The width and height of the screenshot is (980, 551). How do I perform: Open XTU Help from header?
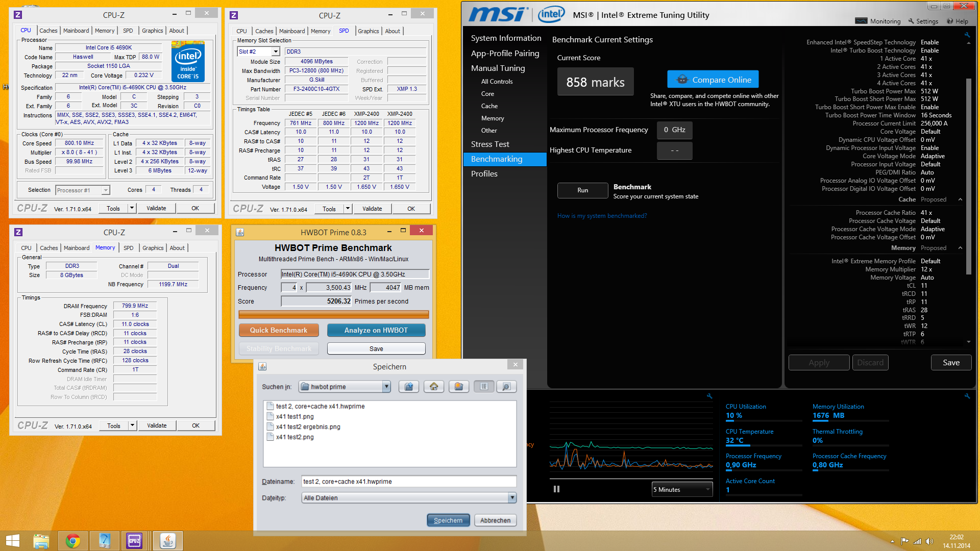[x=958, y=21]
